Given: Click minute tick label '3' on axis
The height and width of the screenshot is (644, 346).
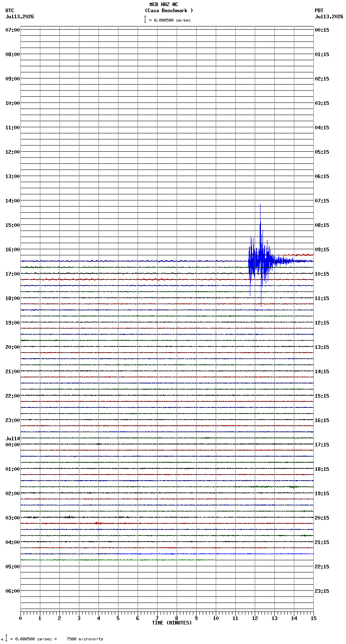Looking at the screenshot, I should 79,618.
